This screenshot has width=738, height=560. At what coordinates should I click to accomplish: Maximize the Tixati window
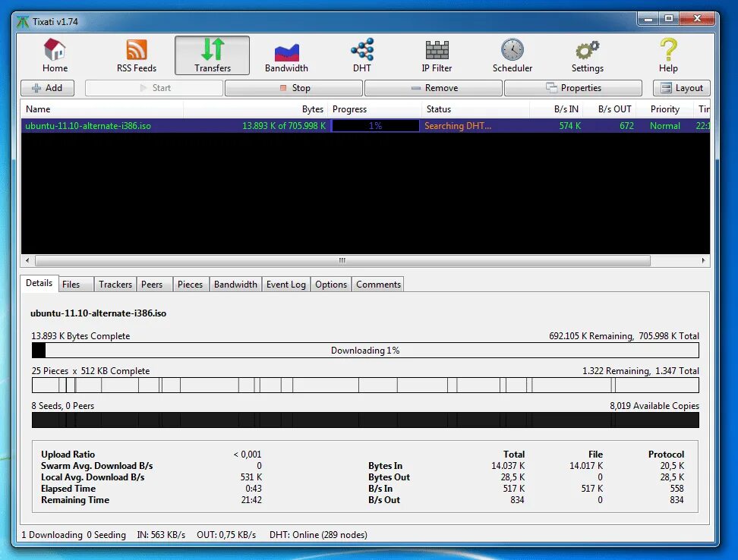[669, 19]
